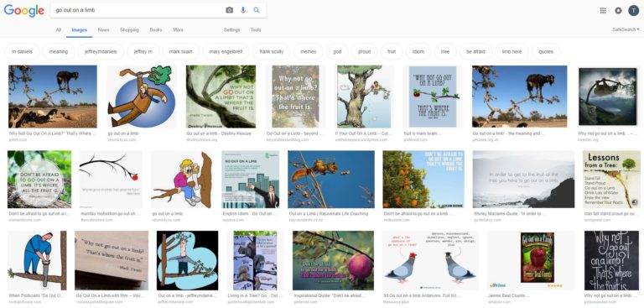Viewport: 644px width, 308px height.
Task: Open Shirley Maclaine quote image
Action: tap(523, 180)
